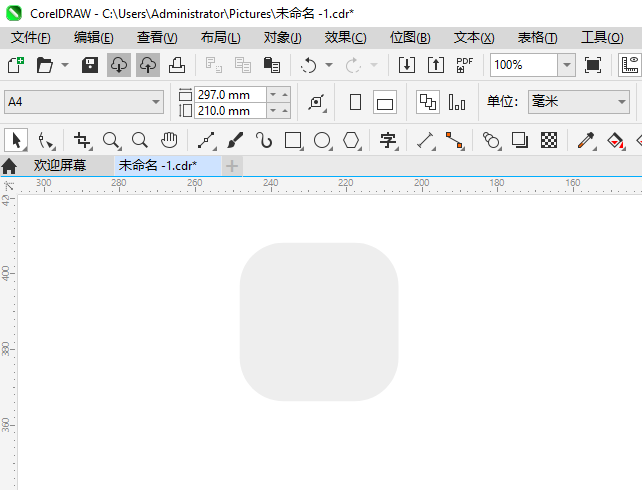Toggle apply layout to all pages

[x=428, y=102]
